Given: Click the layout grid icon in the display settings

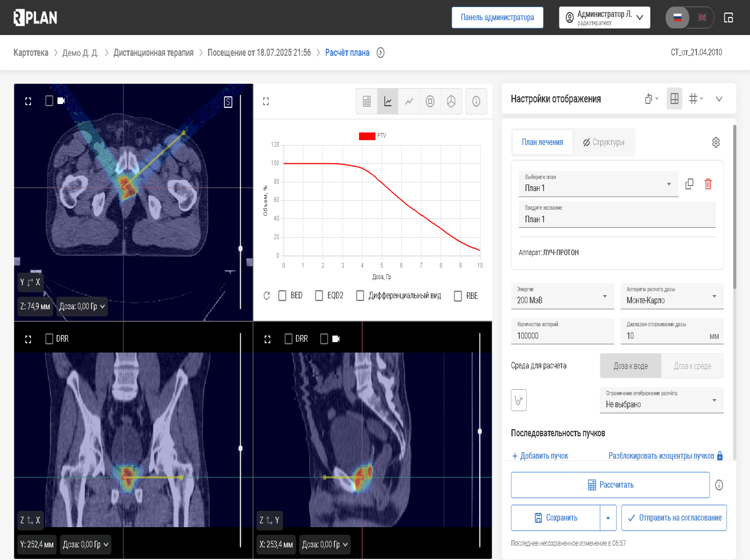Looking at the screenshot, I should tap(674, 99).
